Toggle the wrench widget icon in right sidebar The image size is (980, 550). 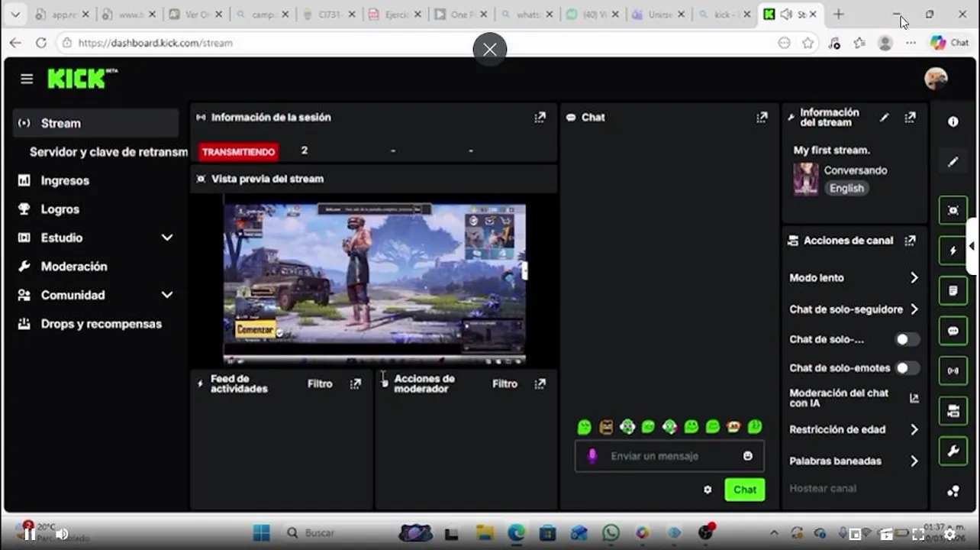953,451
